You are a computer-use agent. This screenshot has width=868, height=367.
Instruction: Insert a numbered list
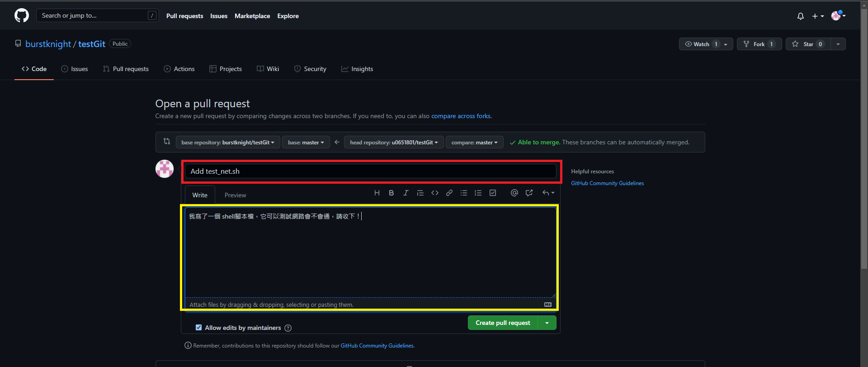pos(478,193)
